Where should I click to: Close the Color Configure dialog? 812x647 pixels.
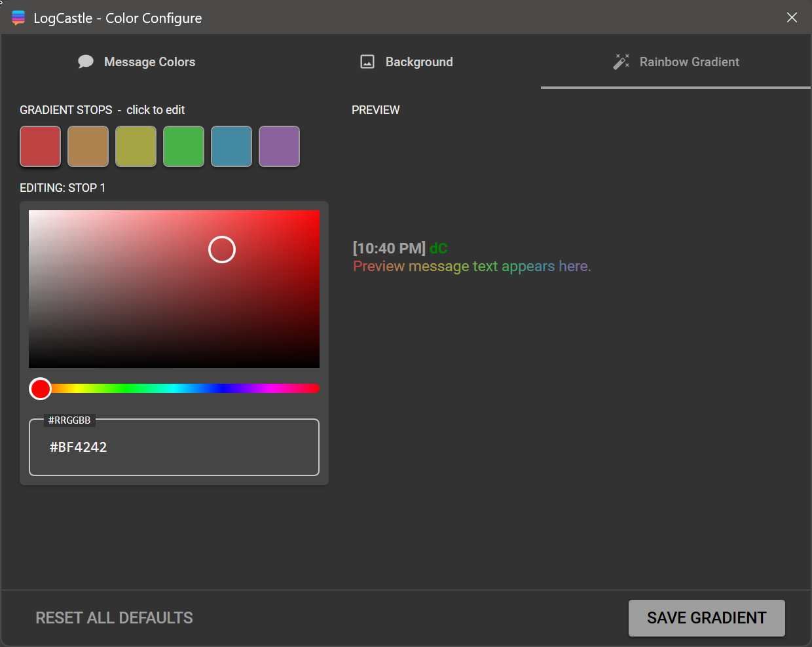coord(792,17)
